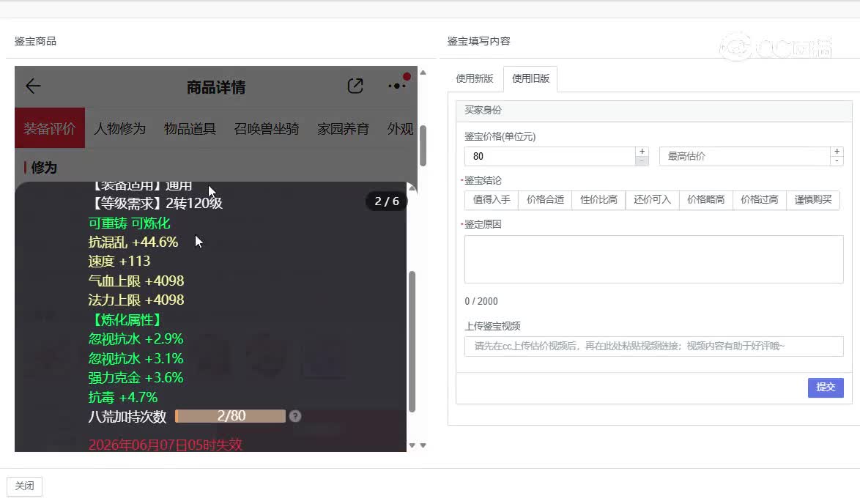Click the 【炼化属性】 heading
This screenshot has width=860, height=504.
tap(125, 319)
